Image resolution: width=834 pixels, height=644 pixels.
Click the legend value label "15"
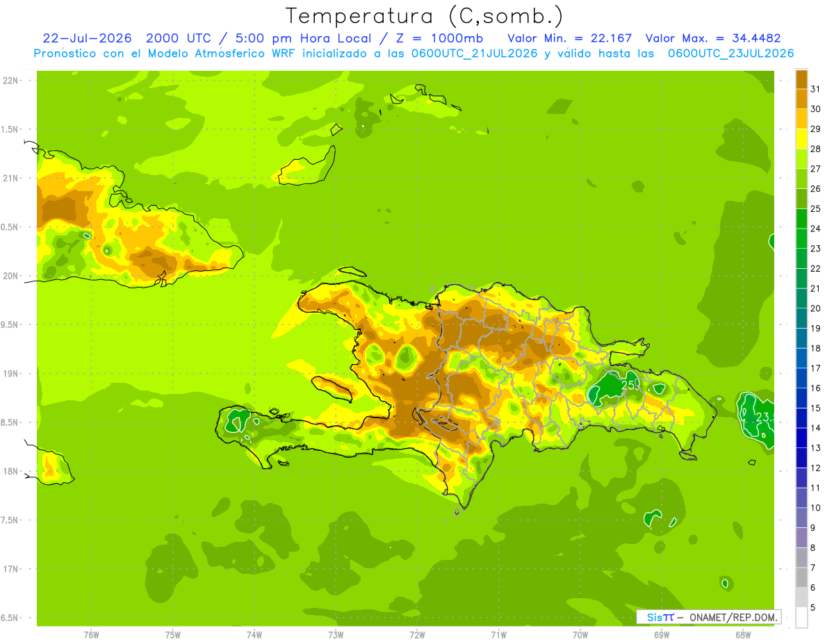[815, 408]
